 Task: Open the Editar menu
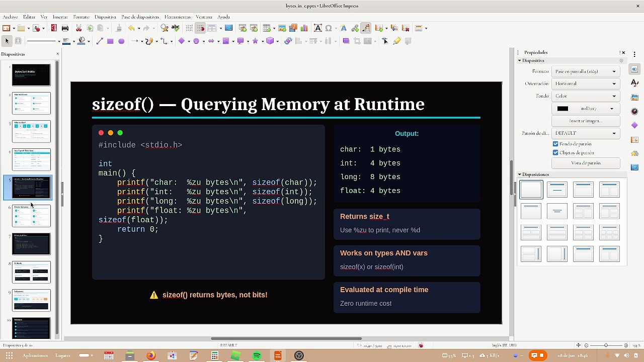29,17
